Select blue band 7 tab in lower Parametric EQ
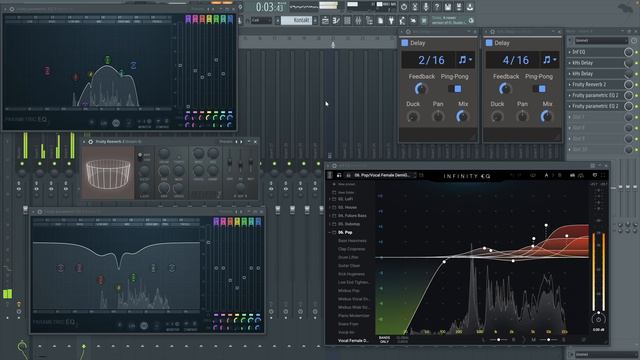Image resolution: width=640 pixels, height=360 pixels. [258, 222]
